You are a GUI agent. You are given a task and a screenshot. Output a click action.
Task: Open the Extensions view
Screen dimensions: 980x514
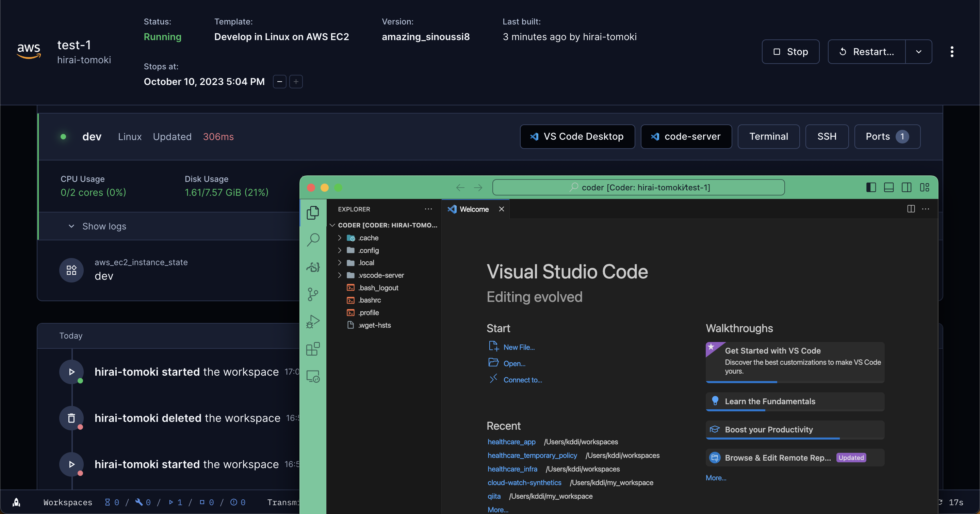313,349
